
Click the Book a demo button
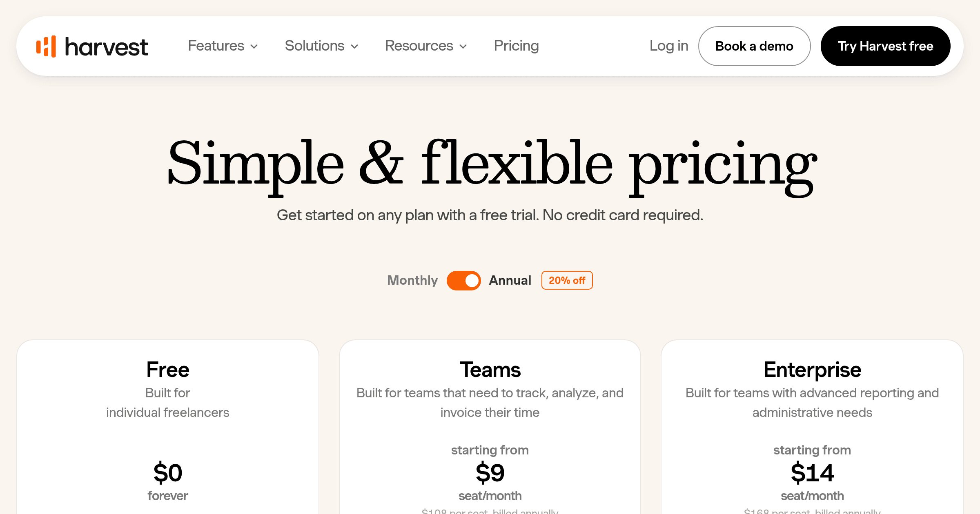tap(754, 46)
